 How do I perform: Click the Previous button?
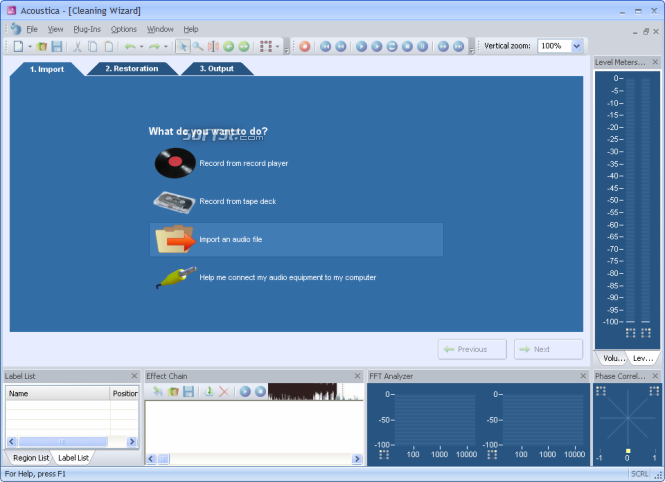[x=472, y=349]
